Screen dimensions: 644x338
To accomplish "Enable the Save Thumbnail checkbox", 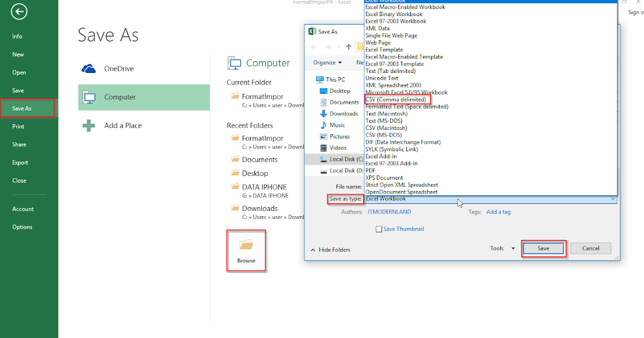I will click(379, 229).
